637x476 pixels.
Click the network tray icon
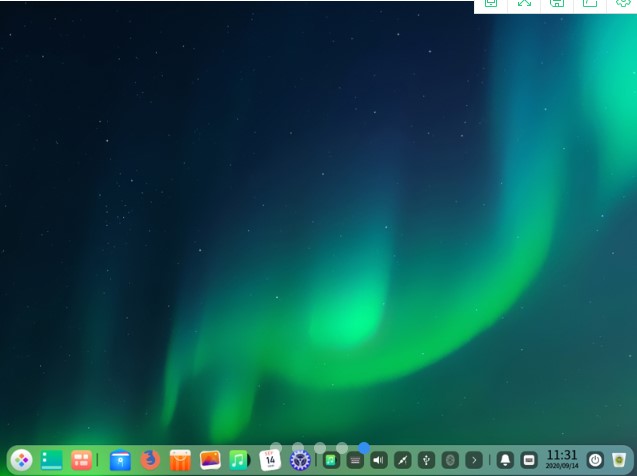tap(403, 460)
